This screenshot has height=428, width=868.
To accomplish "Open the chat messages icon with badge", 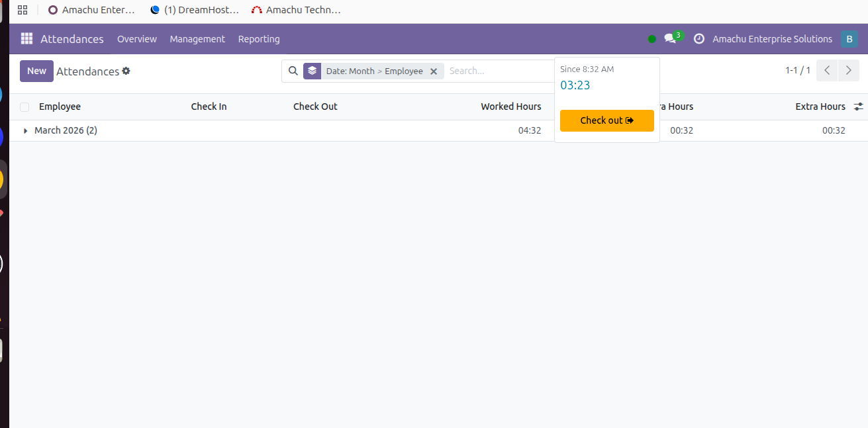I will click(671, 38).
